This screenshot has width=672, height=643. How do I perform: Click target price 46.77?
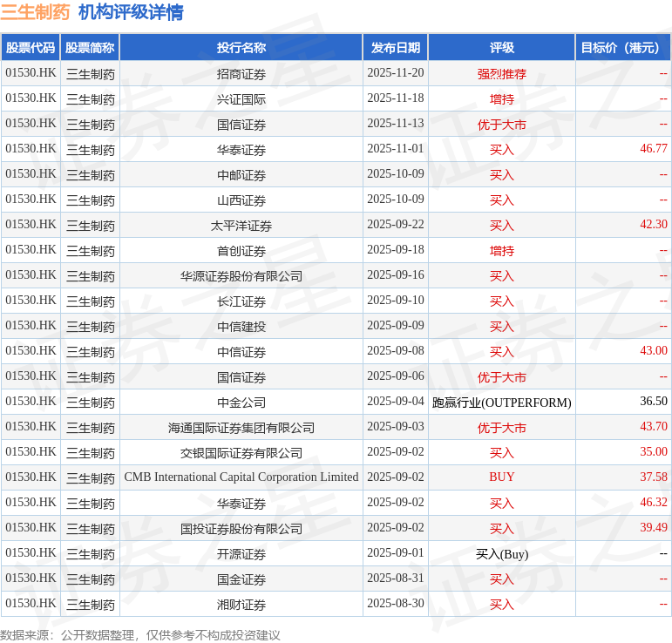pyautogui.click(x=654, y=149)
